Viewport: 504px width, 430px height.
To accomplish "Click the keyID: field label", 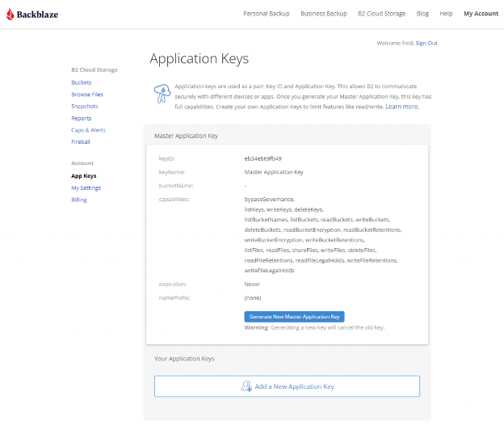I will click(166, 158).
